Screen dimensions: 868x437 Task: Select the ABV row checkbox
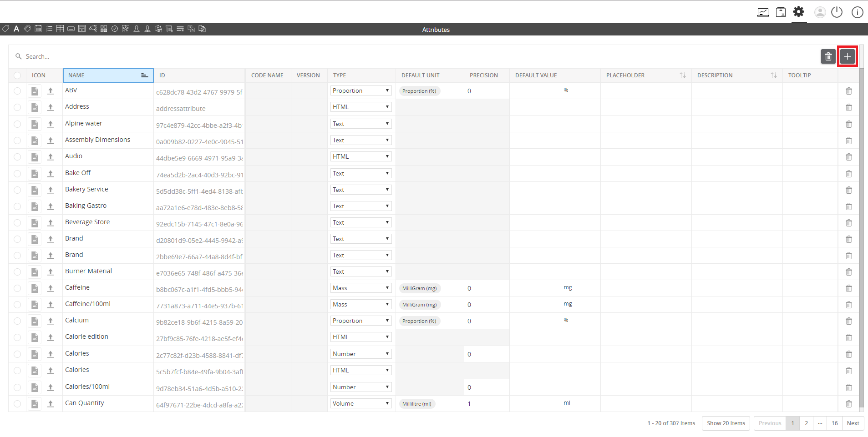[17, 91]
